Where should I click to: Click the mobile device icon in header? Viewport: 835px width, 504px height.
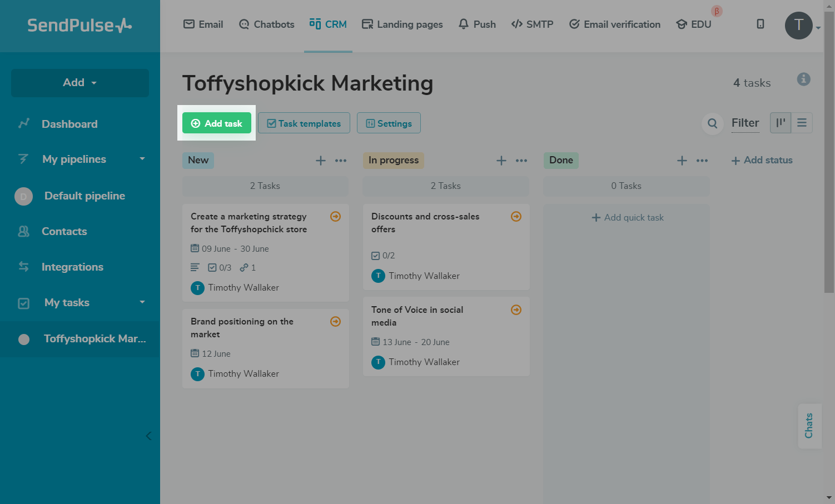click(x=760, y=24)
